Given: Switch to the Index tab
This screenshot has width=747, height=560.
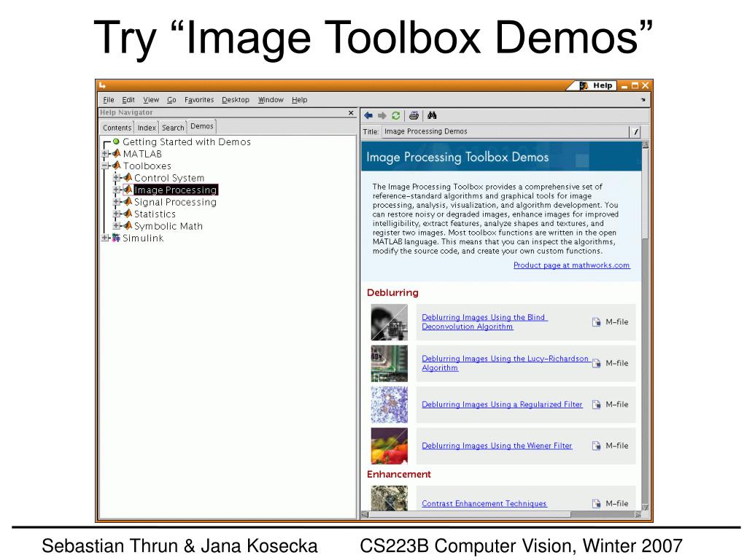Looking at the screenshot, I should click(146, 128).
